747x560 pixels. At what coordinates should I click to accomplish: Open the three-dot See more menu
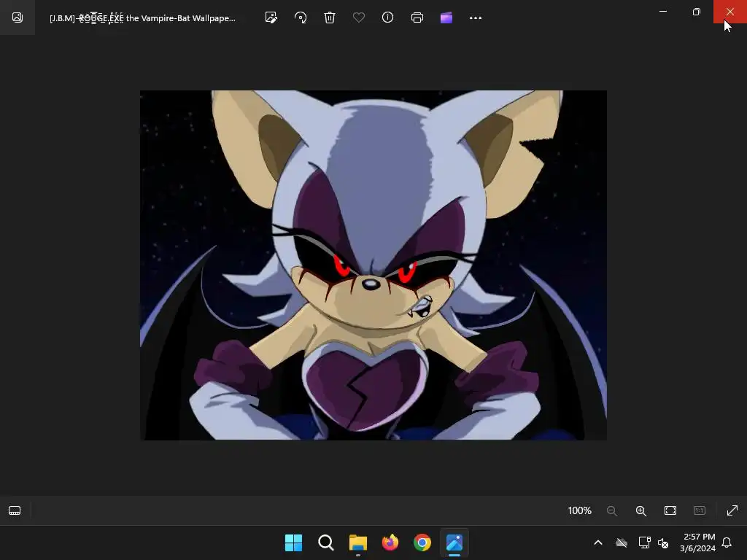476,17
